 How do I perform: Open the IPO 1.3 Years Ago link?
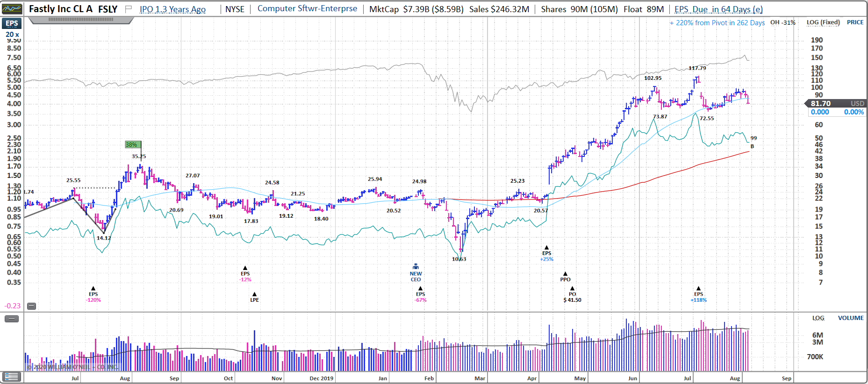tap(172, 9)
